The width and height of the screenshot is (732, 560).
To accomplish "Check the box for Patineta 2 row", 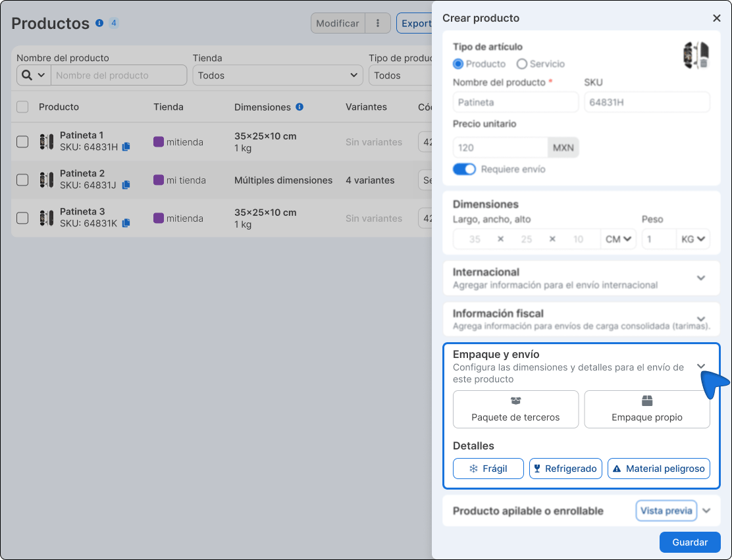I will [x=22, y=180].
